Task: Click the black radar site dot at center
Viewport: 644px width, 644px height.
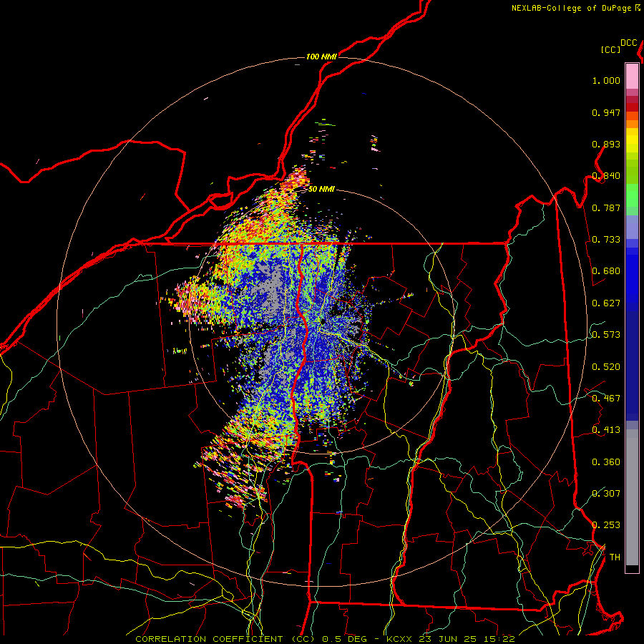Action: [x=323, y=321]
